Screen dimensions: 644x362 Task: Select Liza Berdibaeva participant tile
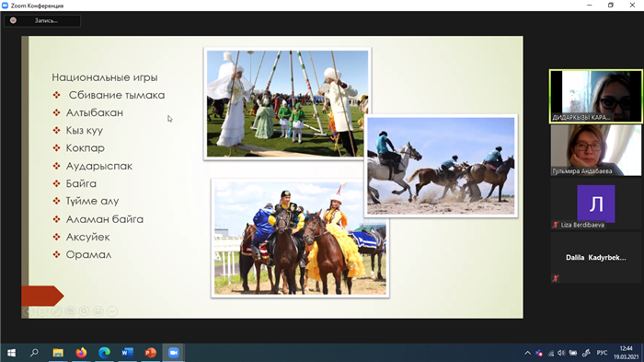[596, 204]
